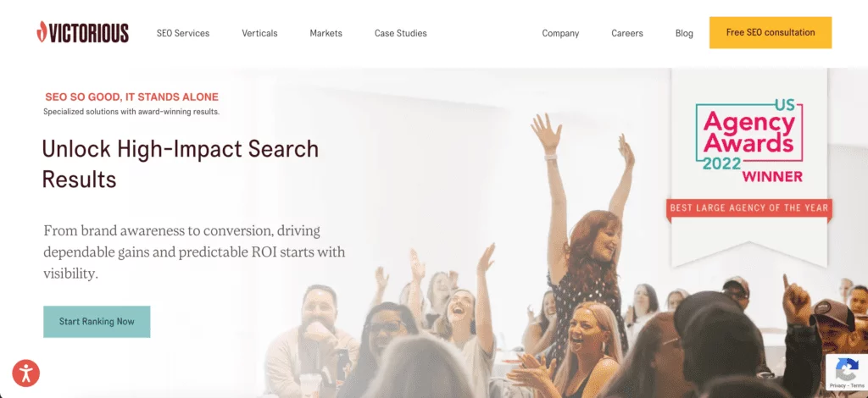Visit the Blog link
The image size is (868, 398).
pos(684,33)
